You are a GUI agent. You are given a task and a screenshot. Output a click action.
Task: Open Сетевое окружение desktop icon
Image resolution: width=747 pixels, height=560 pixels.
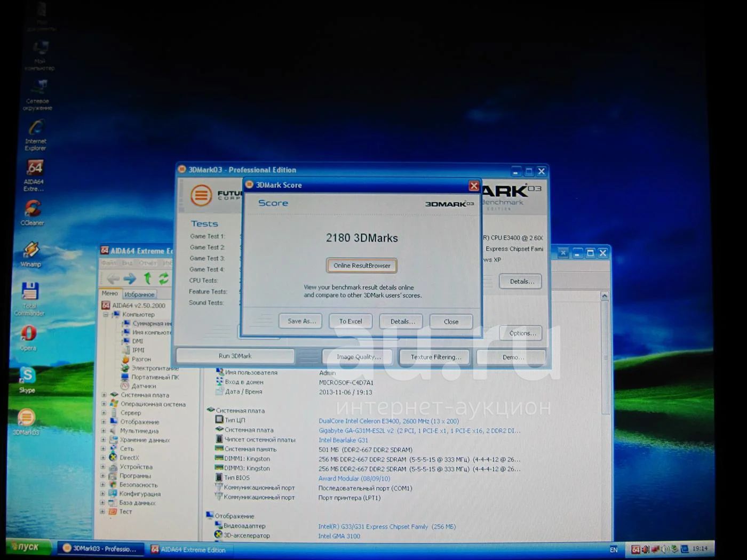coord(37,95)
